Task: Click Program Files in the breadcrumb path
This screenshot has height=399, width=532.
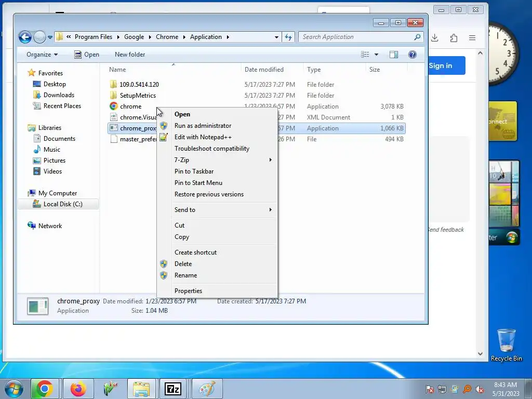Action: click(94, 37)
